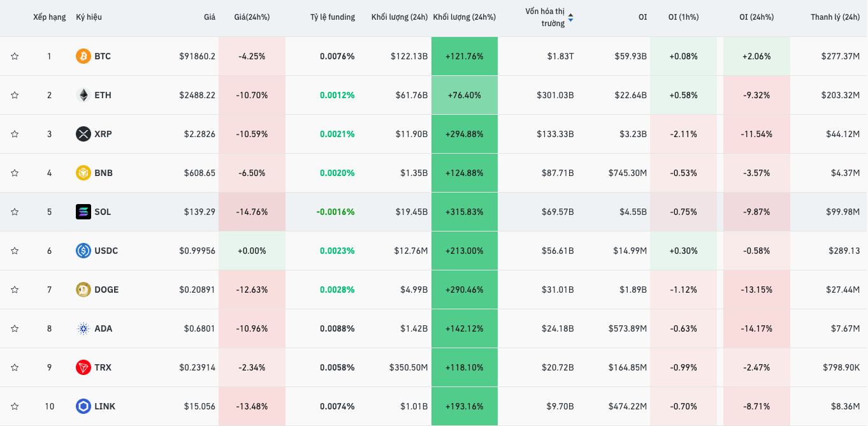The image size is (868, 426).
Task: Click ETH's price value $2488.22
Action: (x=197, y=95)
